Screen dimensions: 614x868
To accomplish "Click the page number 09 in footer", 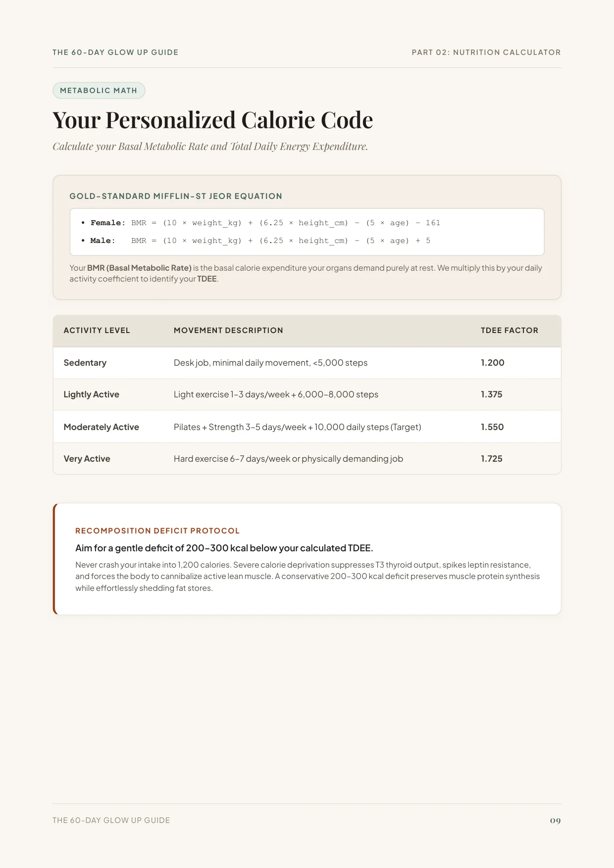I will pyautogui.click(x=556, y=820).
